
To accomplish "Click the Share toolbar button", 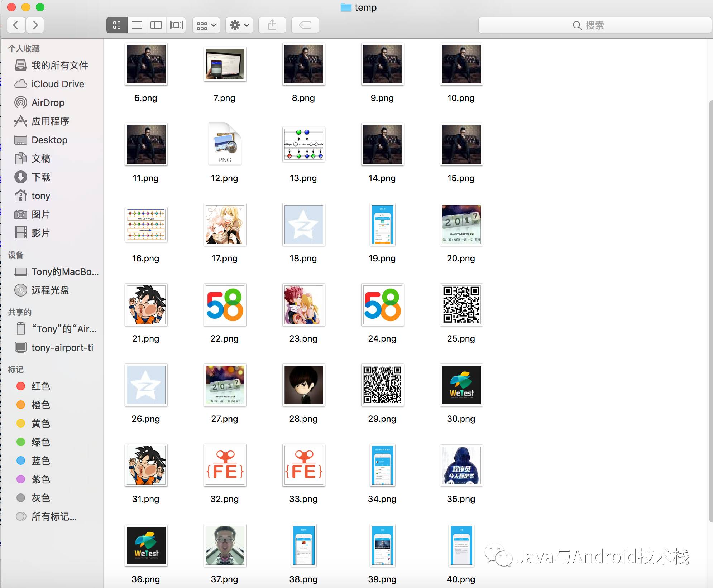I will pos(272,25).
